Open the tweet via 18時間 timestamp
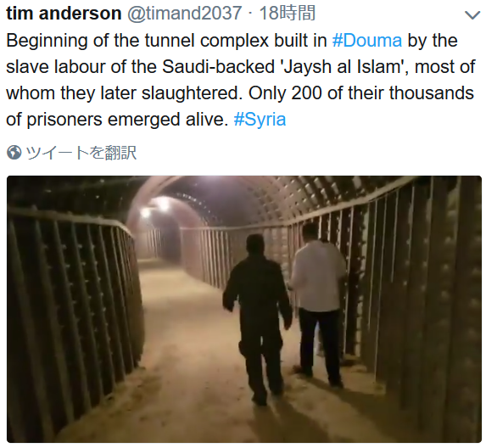 (x=288, y=14)
